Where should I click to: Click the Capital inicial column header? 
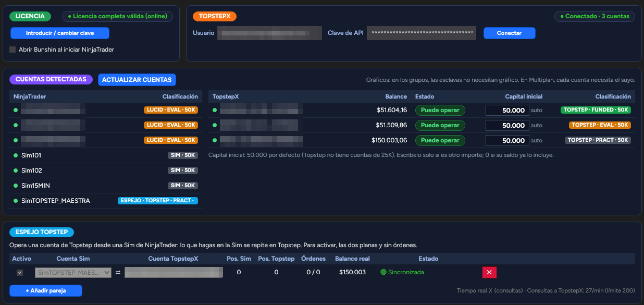coord(524,96)
